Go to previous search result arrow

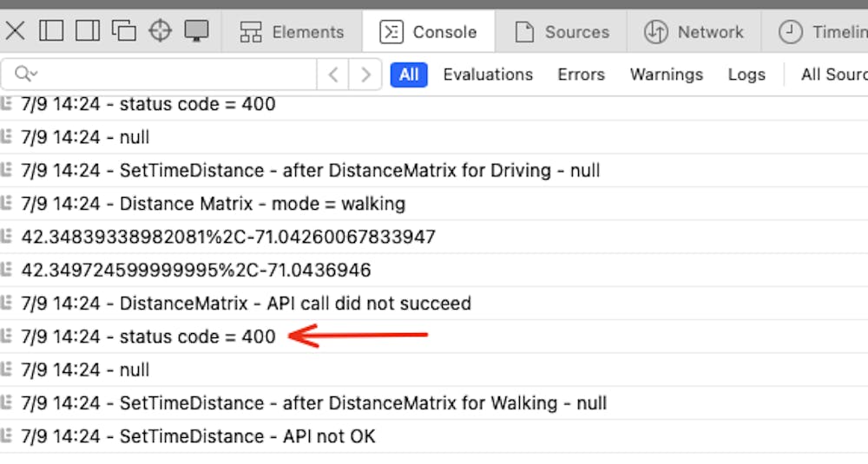pyautogui.click(x=333, y=75)
